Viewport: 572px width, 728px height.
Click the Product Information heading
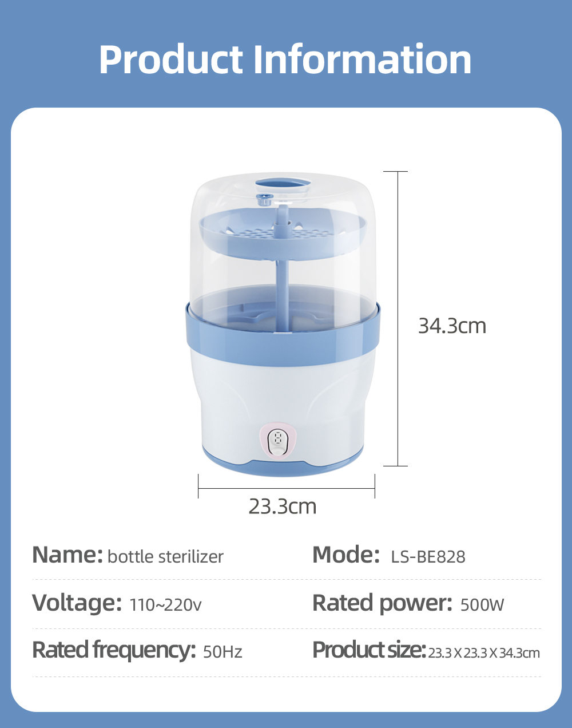(x=285, y=59)
